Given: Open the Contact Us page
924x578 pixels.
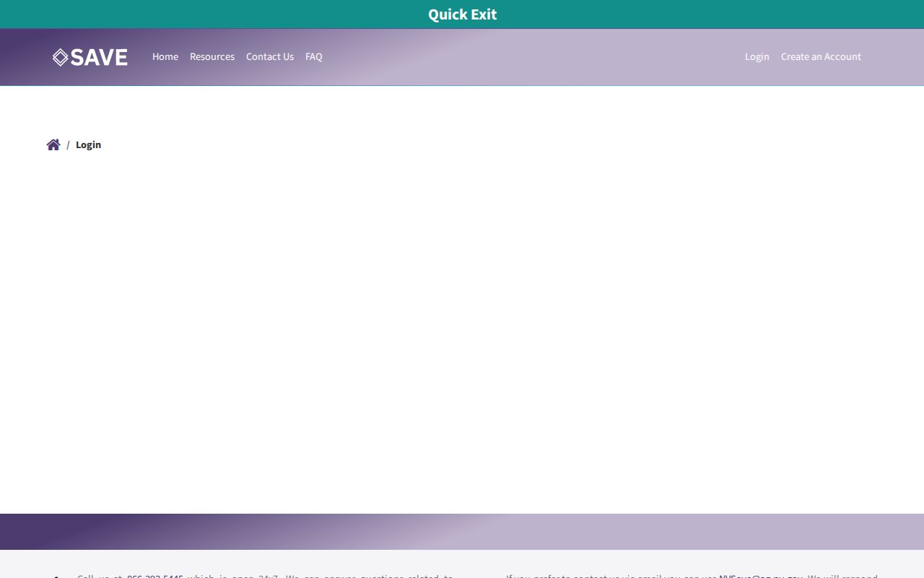Looking at the screenshot, I should point(270,56).
